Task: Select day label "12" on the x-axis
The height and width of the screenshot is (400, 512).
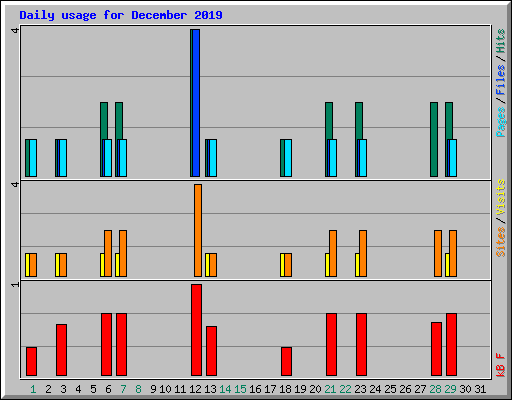Action: (x=195, y=389)
